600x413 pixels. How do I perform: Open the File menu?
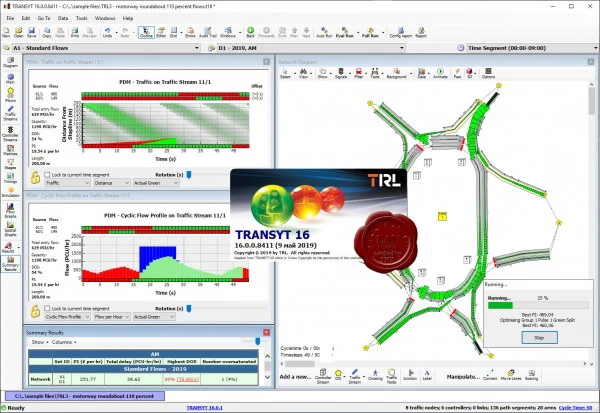click(10, 18)
